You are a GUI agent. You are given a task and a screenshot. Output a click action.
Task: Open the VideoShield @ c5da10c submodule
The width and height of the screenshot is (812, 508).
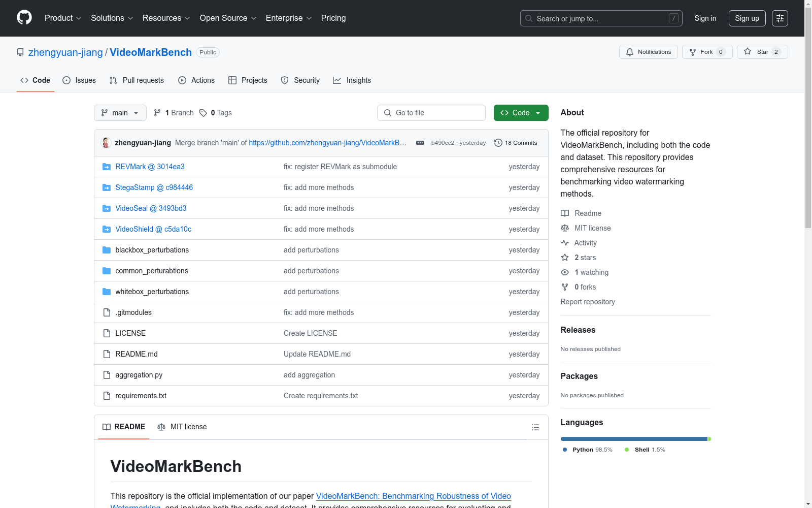coord(153,229)
